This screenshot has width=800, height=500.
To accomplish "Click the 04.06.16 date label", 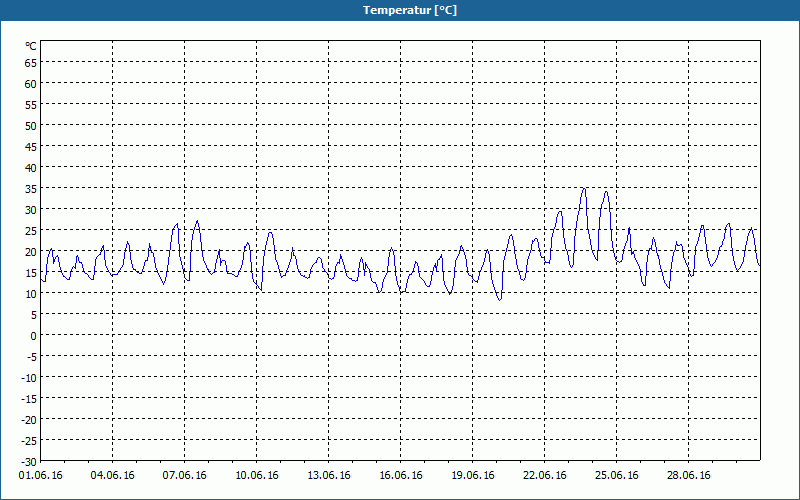I will (112, 476).
